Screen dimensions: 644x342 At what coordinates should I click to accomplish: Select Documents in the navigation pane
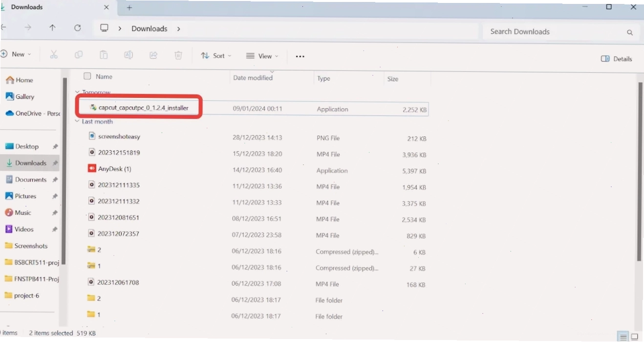point(31,180)
